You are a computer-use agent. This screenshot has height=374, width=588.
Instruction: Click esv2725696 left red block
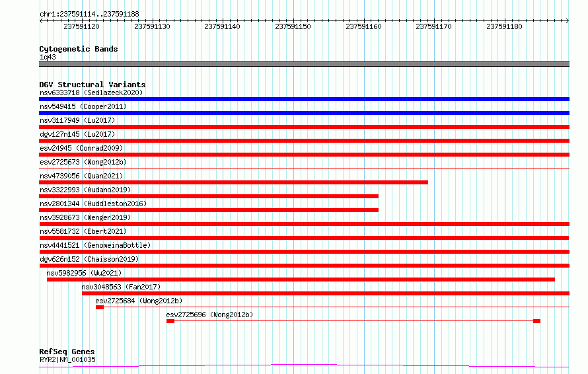coord(170,321)
